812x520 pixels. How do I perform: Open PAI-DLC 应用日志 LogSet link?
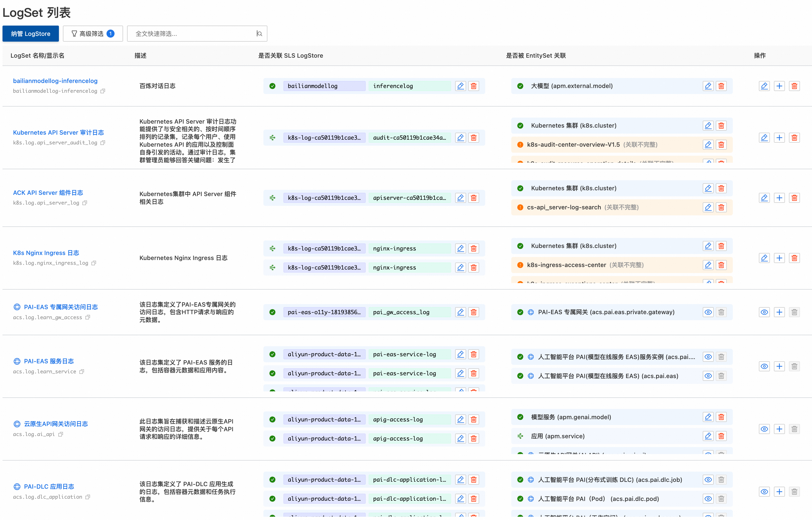[x=49, y=487]
